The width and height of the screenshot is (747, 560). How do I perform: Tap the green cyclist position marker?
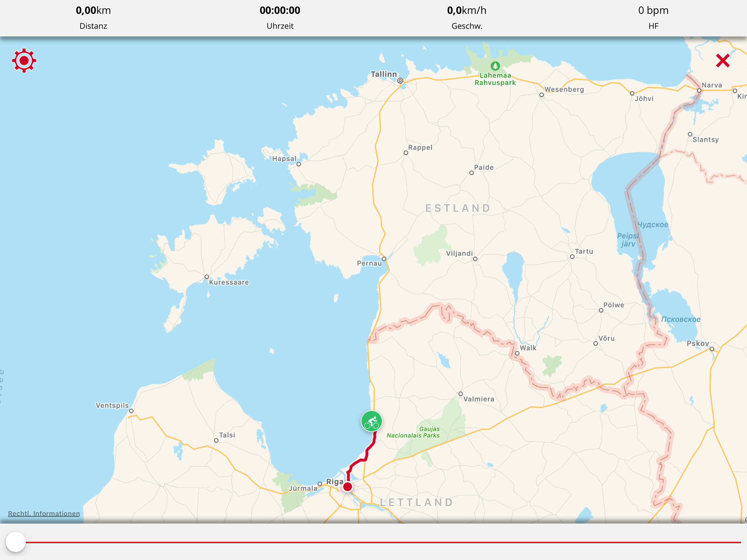click(x=372, y=421)
